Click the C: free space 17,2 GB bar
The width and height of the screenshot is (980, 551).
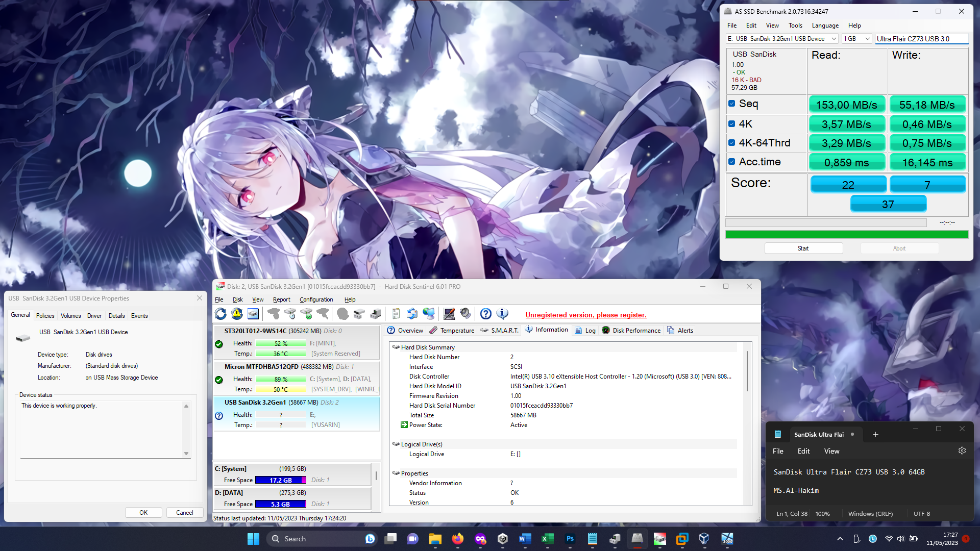pos(281,480)
